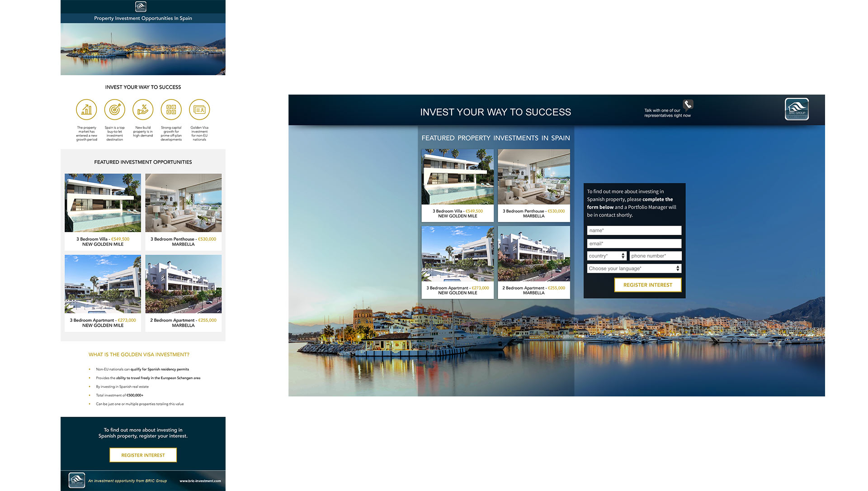Click 'INVEST YOUR WAY TO SUCCESS' header on landing page

point(495,112)
